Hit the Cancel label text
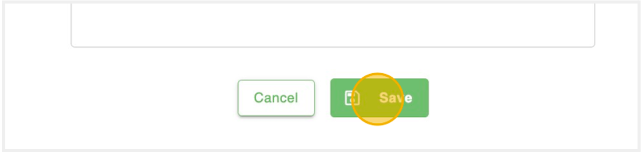Viewport: 644px width, 154px height. click(276, 98)
